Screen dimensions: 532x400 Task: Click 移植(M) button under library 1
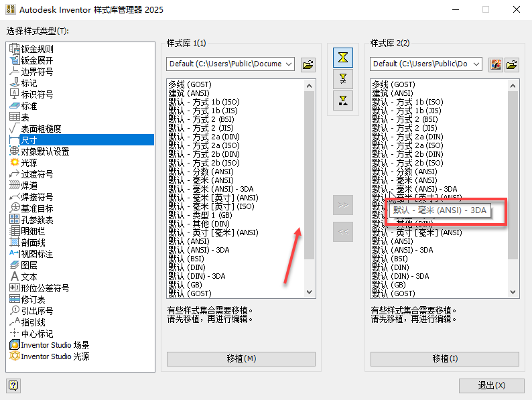coord(241,358)
